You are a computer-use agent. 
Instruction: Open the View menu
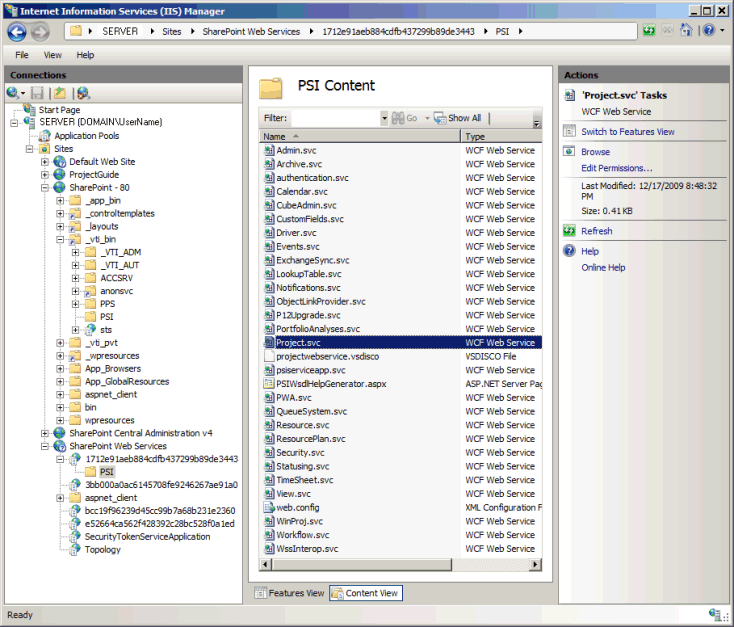coord(52,55)
